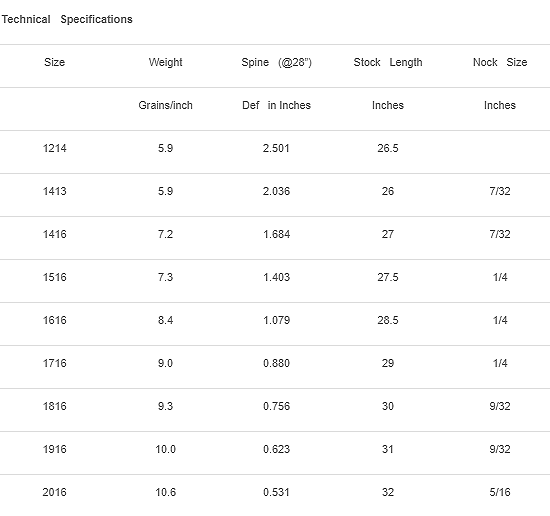The image size is (550, 516).
Task: Click the 5/16 nock size for 2016
Action: click(x=500, y=492)
